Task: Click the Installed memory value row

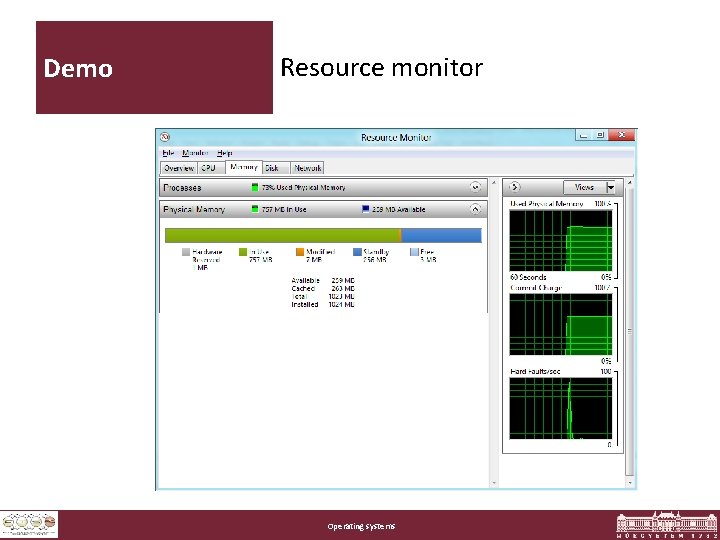Action: (x=323, y=304)
